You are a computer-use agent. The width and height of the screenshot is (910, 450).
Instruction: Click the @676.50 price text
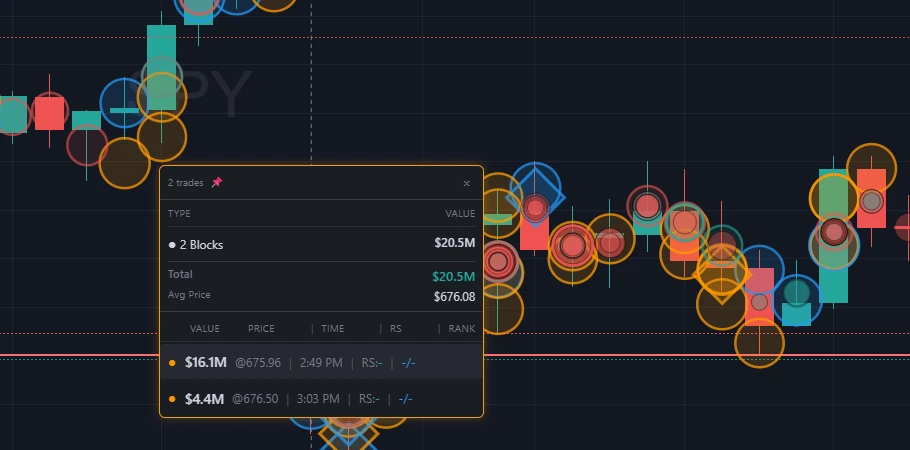point(255,399)
